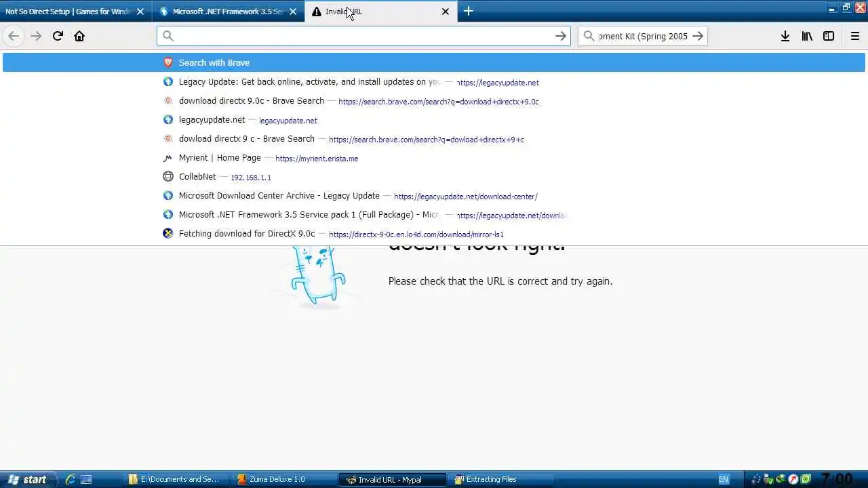This screenshot has height=488, width=868.
Task: Click the search field with 'Kit (Spring 2005'
Action: [643, 36]
